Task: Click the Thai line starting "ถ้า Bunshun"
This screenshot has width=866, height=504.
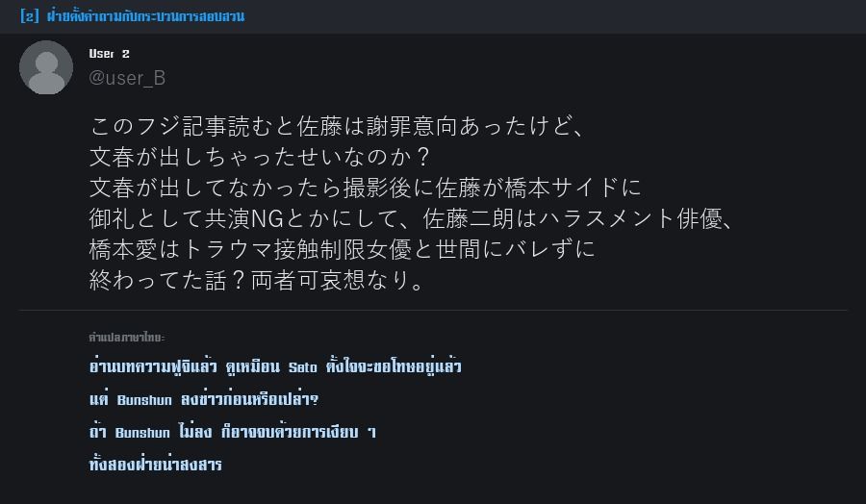Action: [233, 431]
